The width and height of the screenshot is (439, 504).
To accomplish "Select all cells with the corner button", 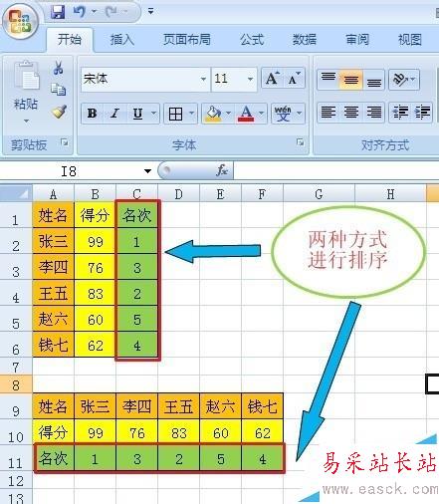I will click(16, 193).
